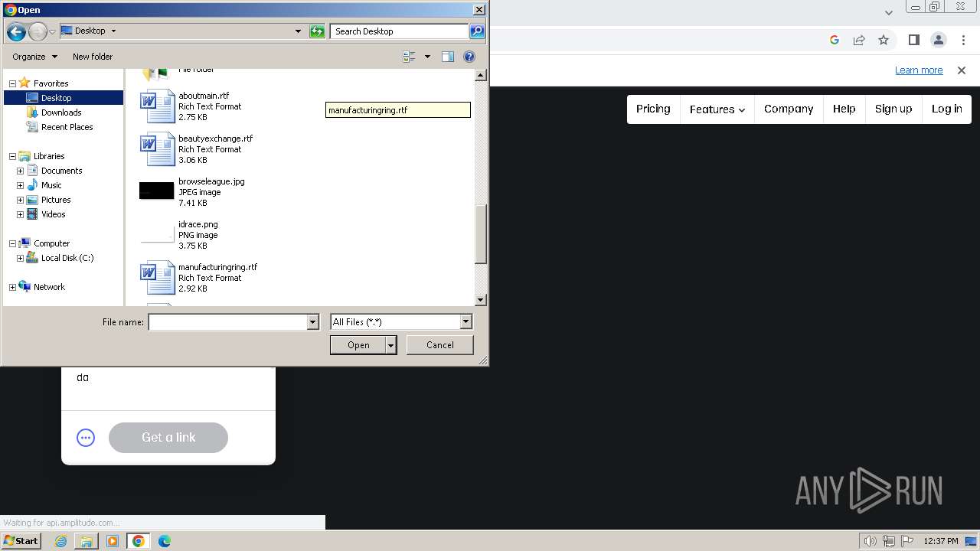
Task: Open Microsoft Edge from the taskbar
Action: click(165, 541)
